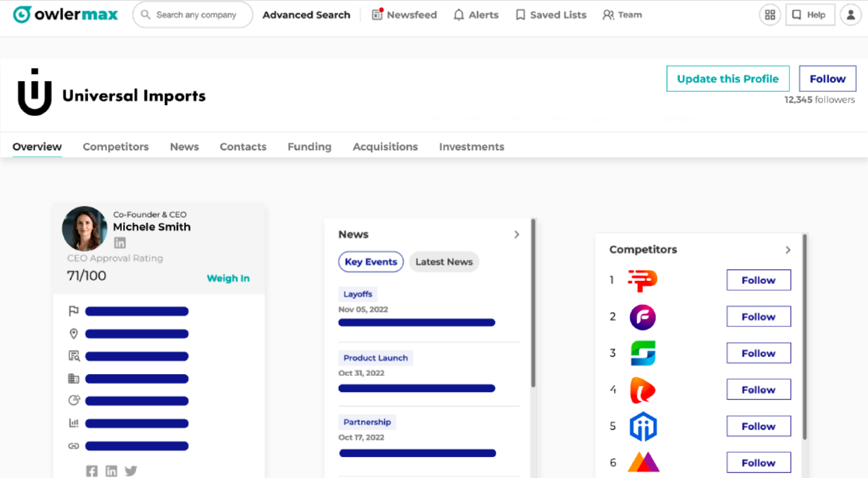Open Michele Smith's LinkedIn icon
Viewport: 868px width, 478px height.
click(x=119, y=243)
